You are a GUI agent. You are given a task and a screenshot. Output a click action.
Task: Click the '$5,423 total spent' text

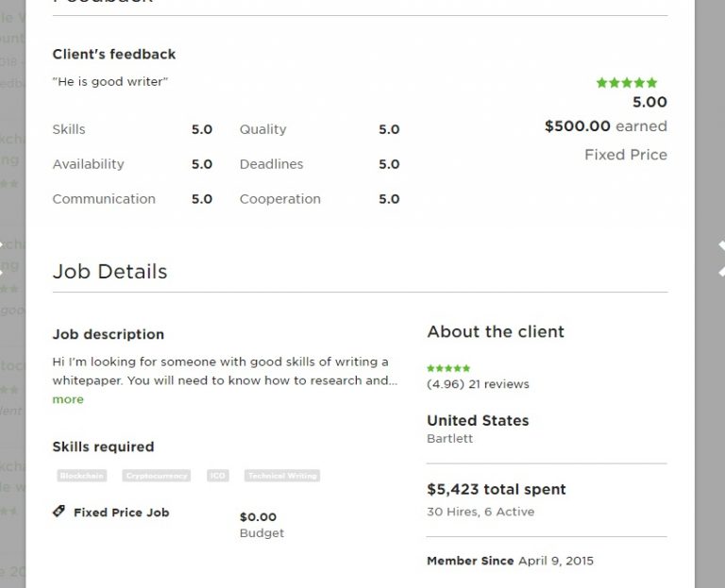coord(497,490)
